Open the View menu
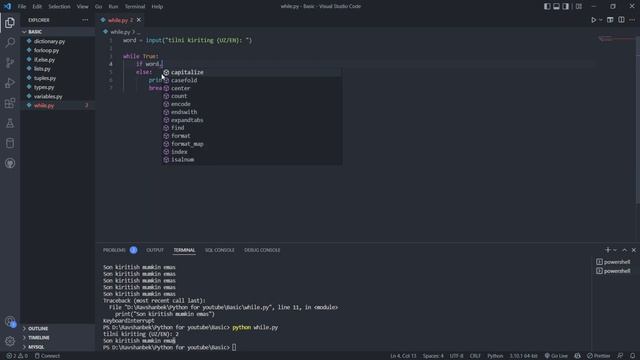This screenshot has width=640, height=360. pyautogui.click(x=82, y=7)
